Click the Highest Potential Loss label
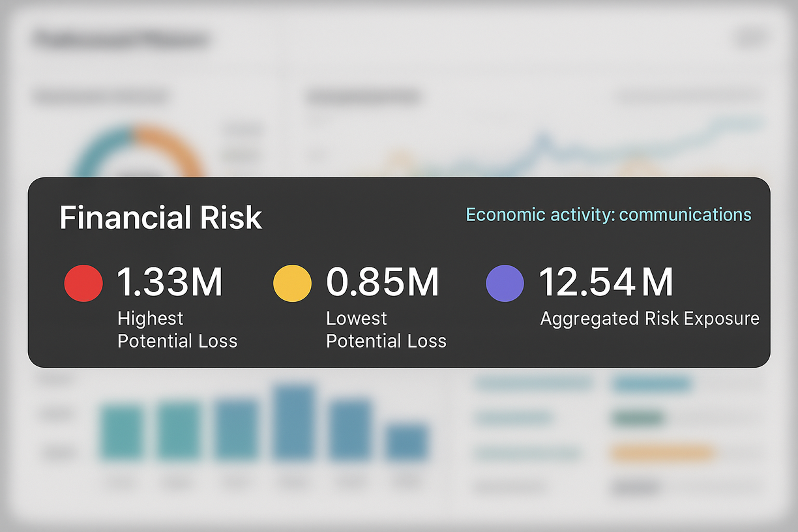 click(x=177, y=329)
